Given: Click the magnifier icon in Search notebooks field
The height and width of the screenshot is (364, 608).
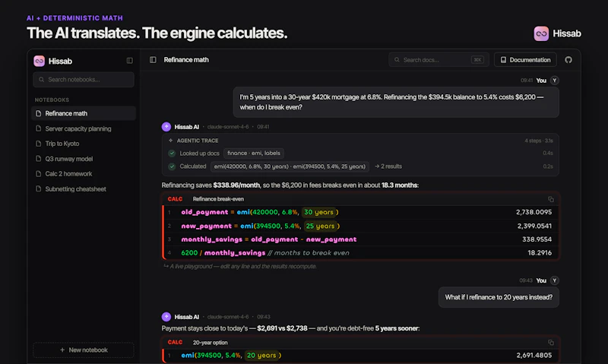Looking at the screenshot, I should click(42, 80).
